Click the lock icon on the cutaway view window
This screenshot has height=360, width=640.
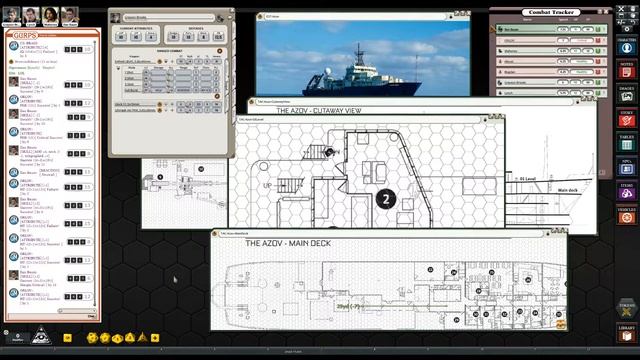point(578,102)
